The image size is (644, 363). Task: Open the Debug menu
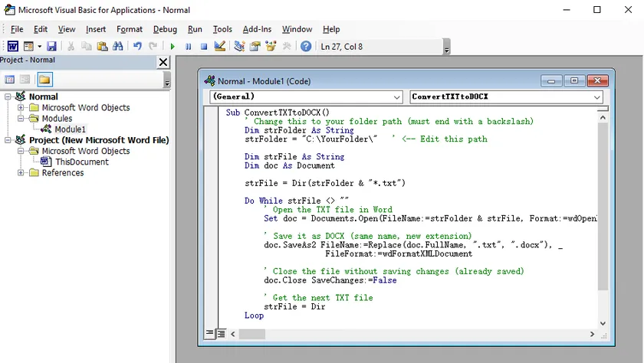165,29
